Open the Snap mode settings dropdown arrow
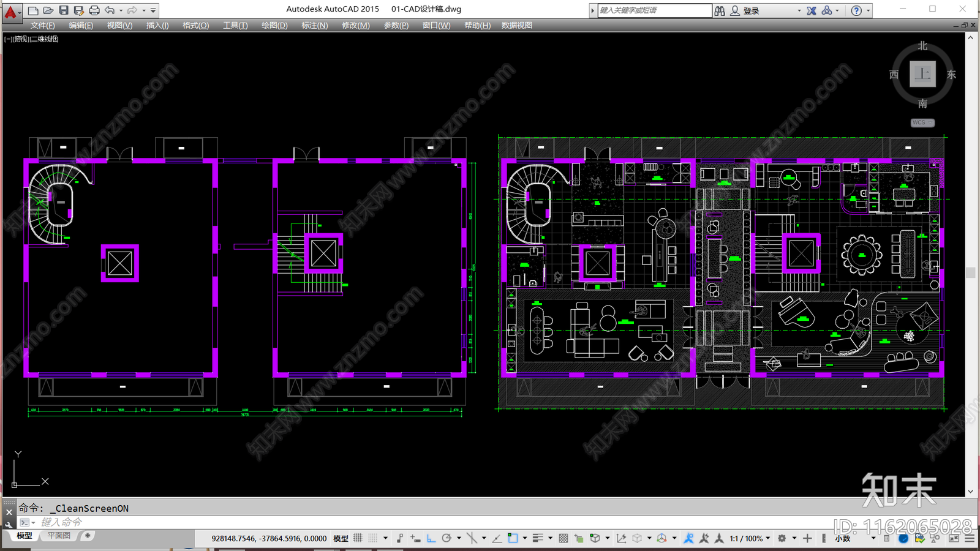The image size is (980, 551). 385,539
